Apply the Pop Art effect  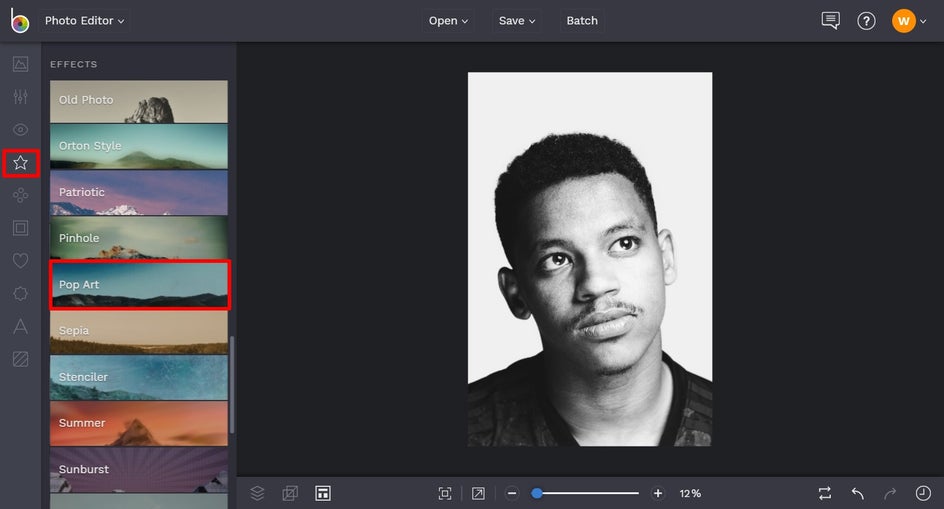click(139, 285)
